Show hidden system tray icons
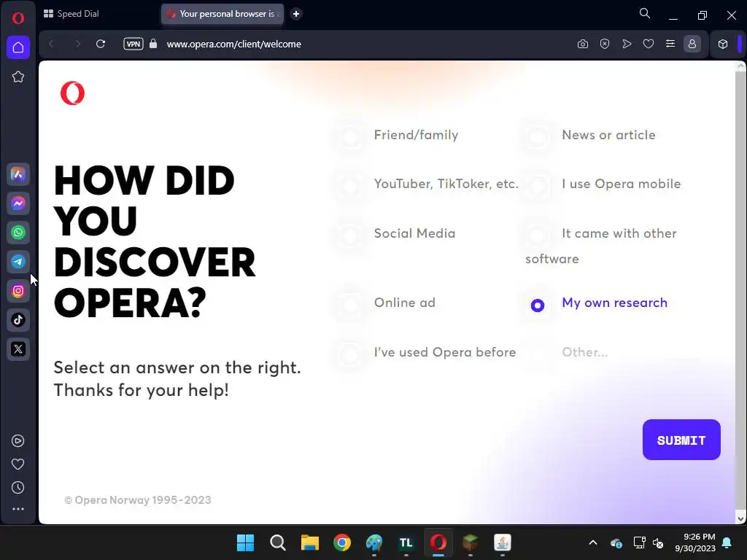 click(593, 542)
